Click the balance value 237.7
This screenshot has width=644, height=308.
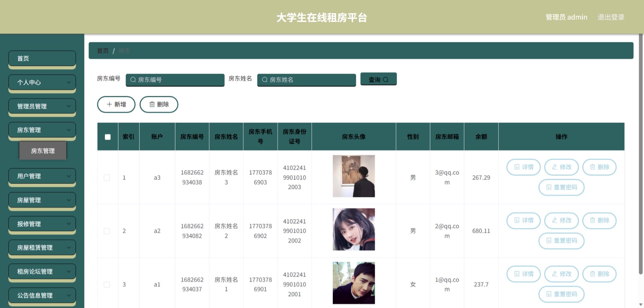pos(481,285)
